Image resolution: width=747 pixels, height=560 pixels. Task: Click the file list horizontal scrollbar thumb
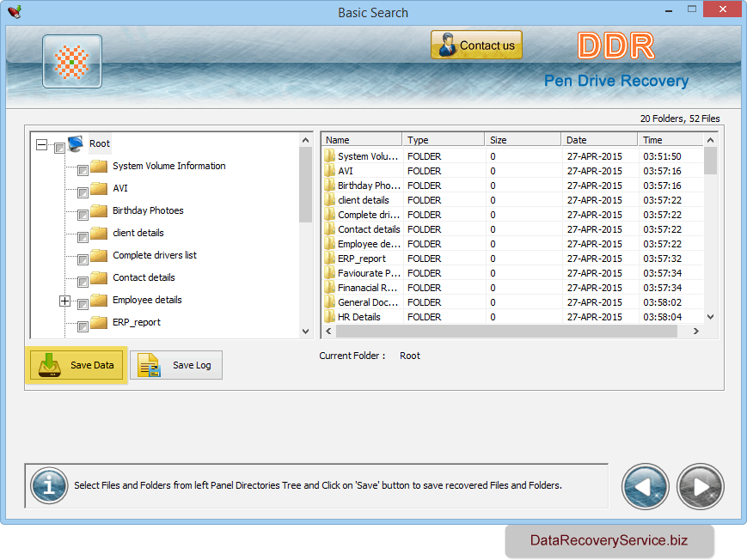click(x=506, y=331)
